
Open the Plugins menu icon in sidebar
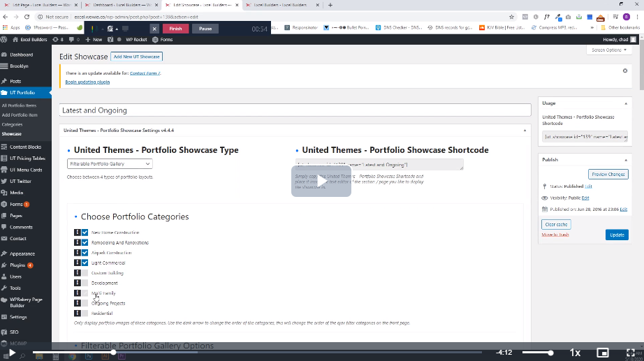(5, 265)
